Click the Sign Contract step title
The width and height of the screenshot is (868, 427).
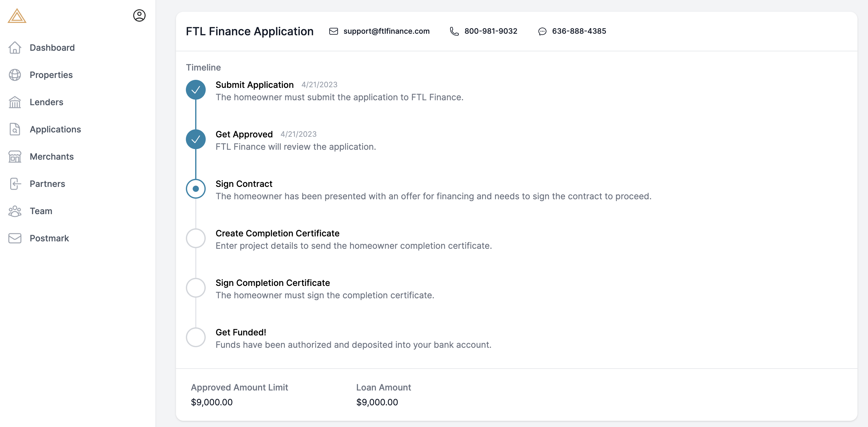click(244, 184)
